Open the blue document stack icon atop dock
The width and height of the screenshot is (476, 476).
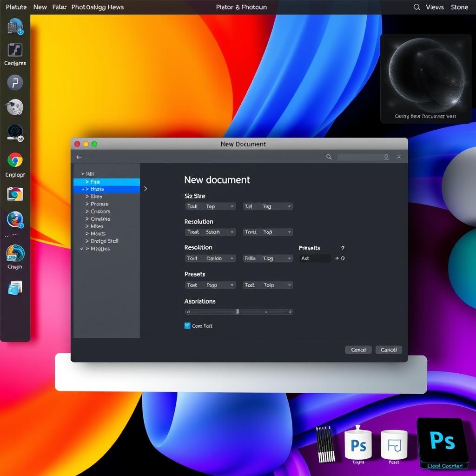(x=15, y=26)
